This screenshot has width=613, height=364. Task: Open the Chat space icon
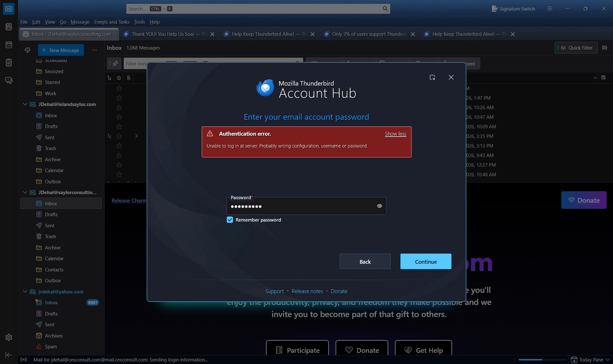(x=9, y=80)
